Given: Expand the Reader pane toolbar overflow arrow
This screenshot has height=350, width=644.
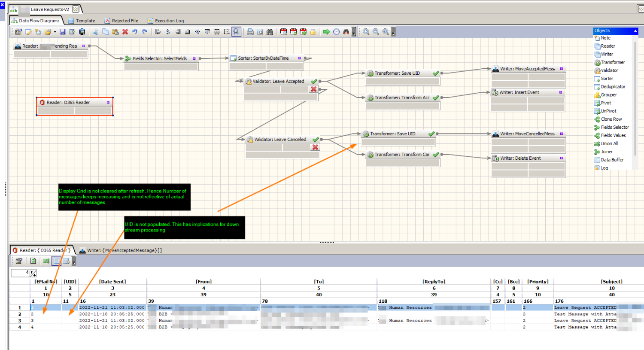Looking at the screenshot, I should pos(74,261).
